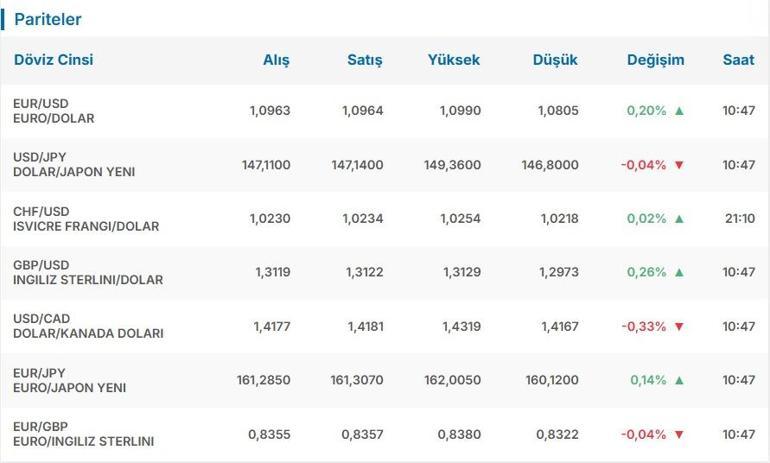770x463 pixels.
Task: Select the EUR/GBP Euro/Ingiliz Sterlini row
Action: 84,435
